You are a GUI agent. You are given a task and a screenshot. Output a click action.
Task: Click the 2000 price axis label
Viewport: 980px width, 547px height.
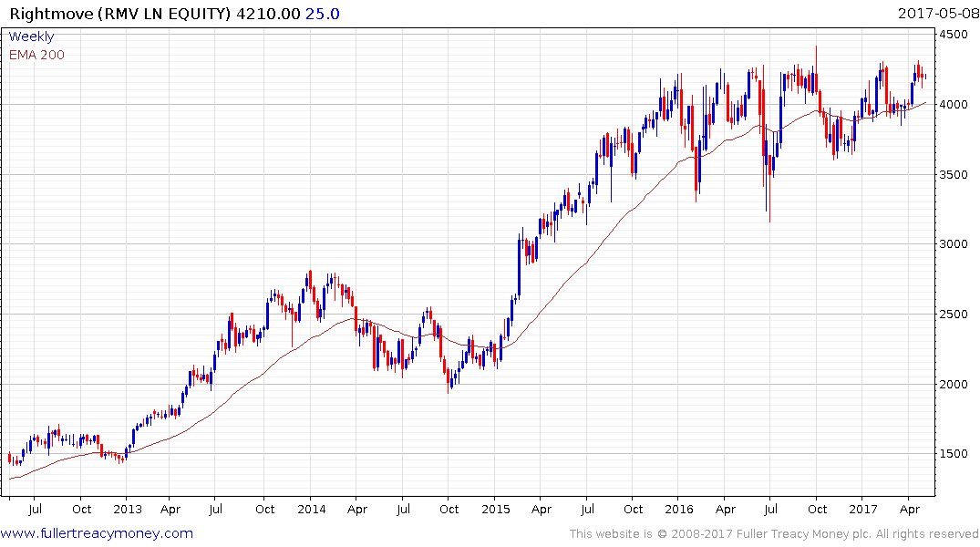pyautogui.click(x=954, y=384)
